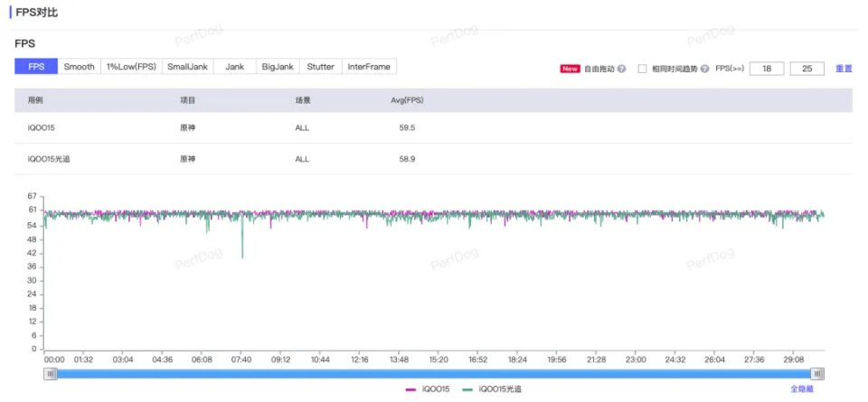The width and height of the screenshot is (868, 402).
Task: Enable the 相同时间趋势 checkbox
Action: tap(642, 70)
